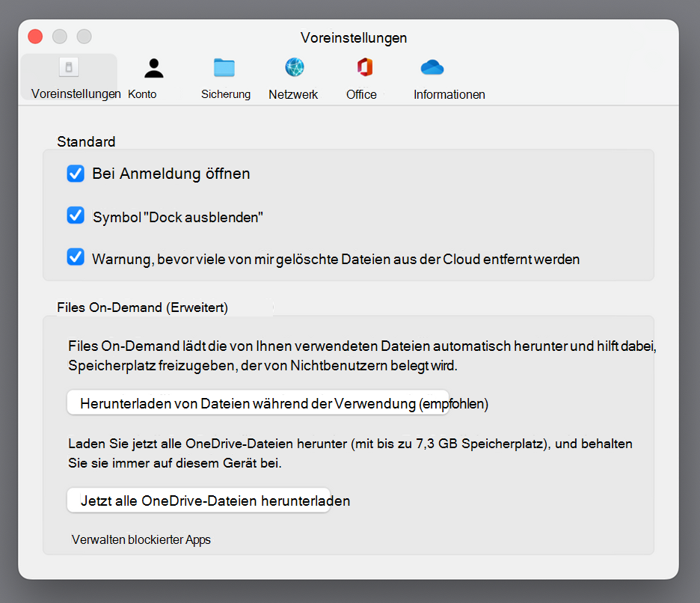
Task: Uncheck Bei Anmeldung öffnen
Action: point(76,174)
